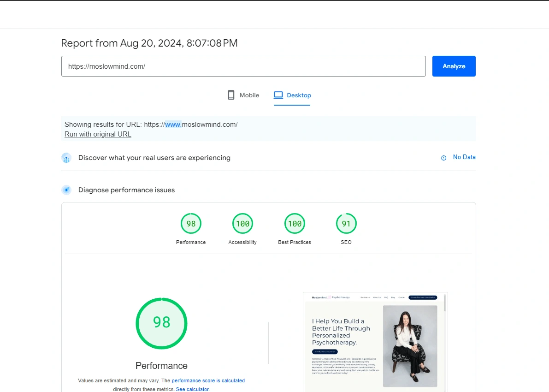Select the Accessibility score gauge

pos(242,224)
